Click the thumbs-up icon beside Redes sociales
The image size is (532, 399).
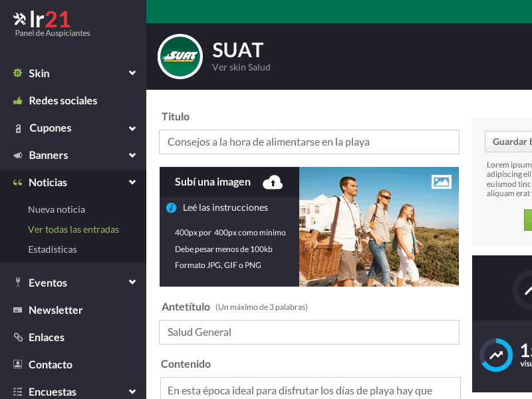pyautogui.click(x=18, y=101)
